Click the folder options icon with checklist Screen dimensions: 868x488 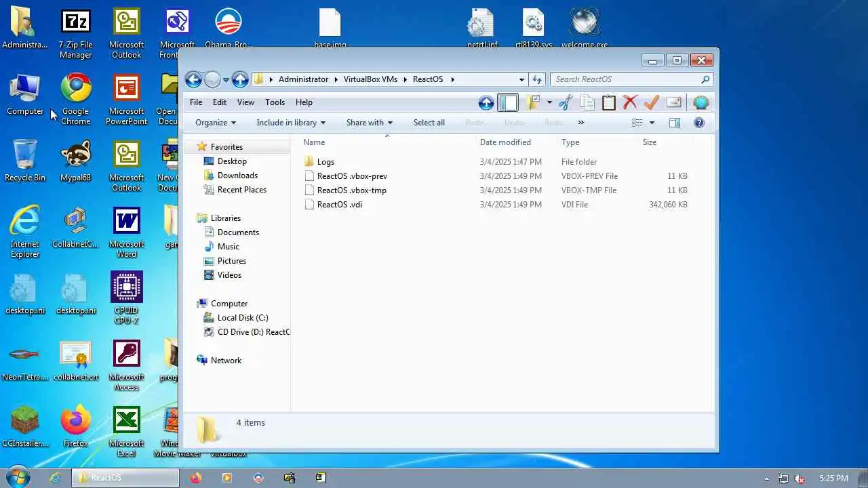point(533,103)
